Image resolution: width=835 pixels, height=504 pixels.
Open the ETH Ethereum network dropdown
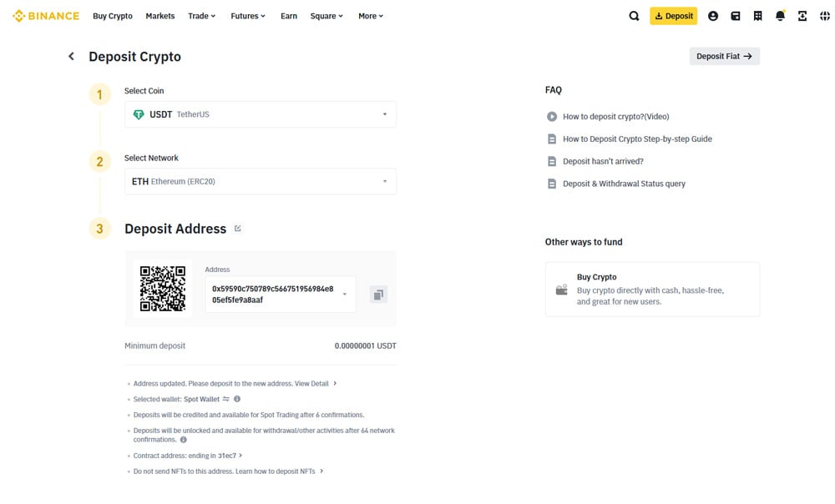click(x=260, y=181)
